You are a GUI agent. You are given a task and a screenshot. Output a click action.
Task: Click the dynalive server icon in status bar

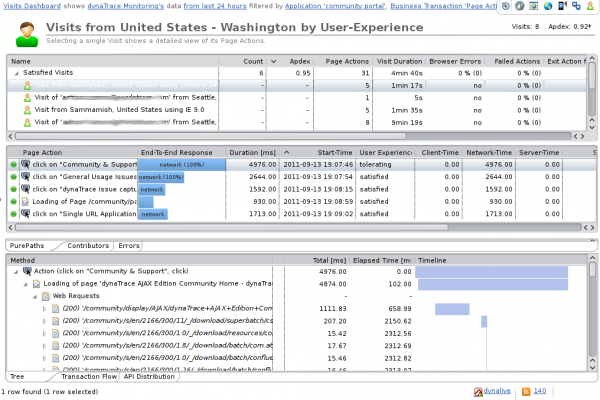click(x=478, y=392)
